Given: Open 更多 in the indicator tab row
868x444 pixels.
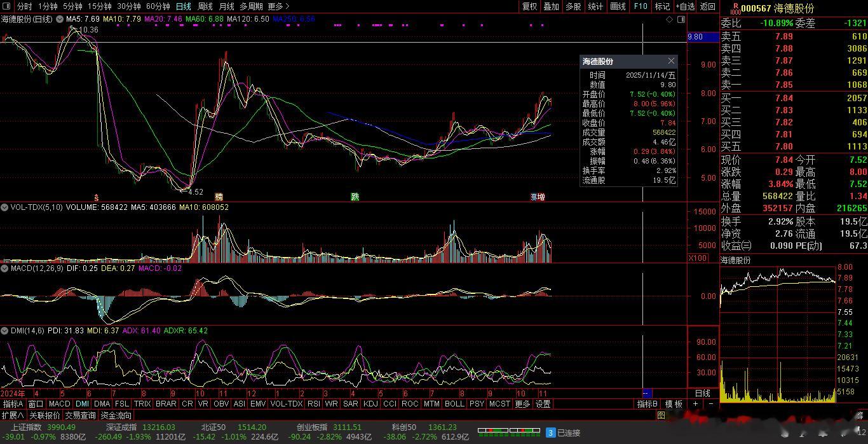Looking at the screenshot, I should [x=522, y=404].
